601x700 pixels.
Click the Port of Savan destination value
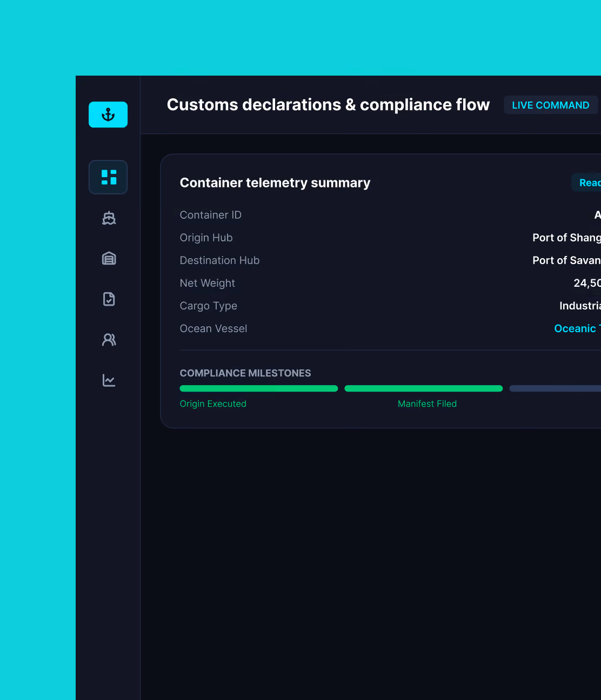click(x=566, y=260)
